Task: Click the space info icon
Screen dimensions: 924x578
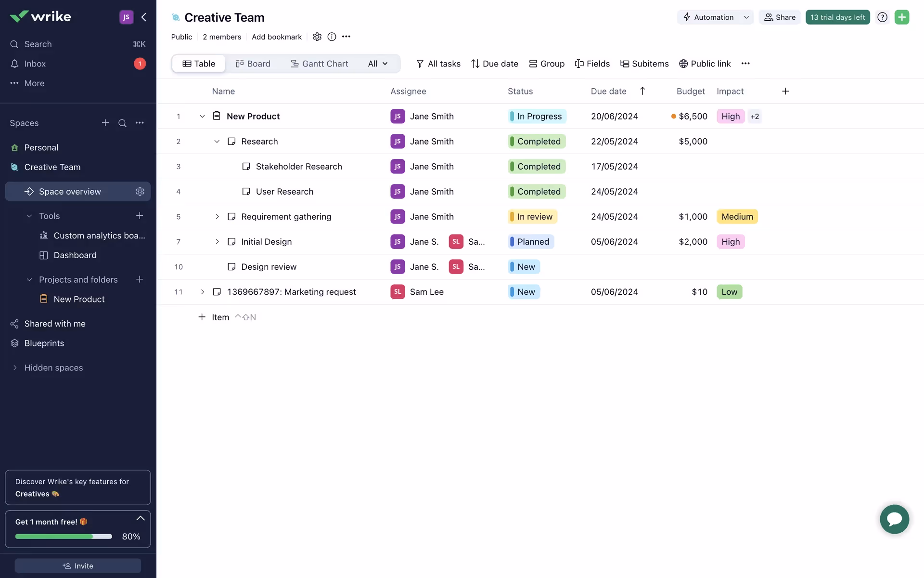Action: pyautogui.click(x=332, y=37)
